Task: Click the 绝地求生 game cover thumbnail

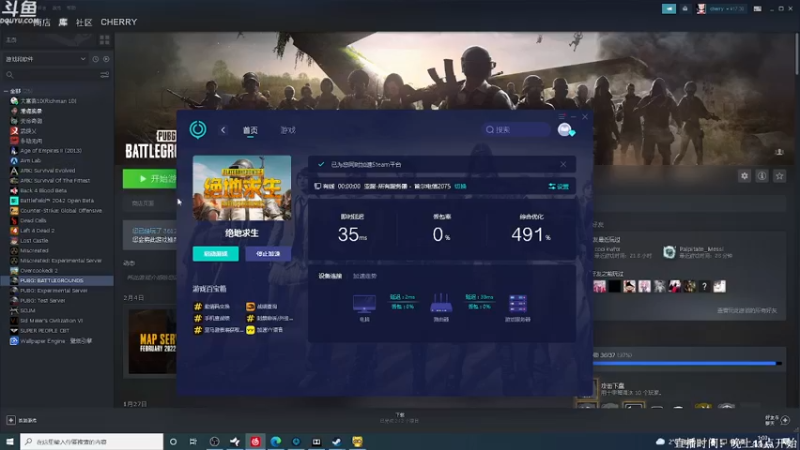Action: coord(242,188)
